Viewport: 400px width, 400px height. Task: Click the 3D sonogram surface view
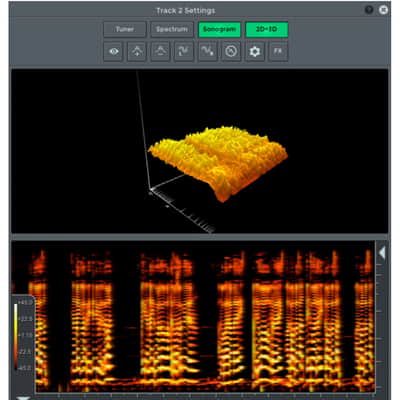(200, 151)
